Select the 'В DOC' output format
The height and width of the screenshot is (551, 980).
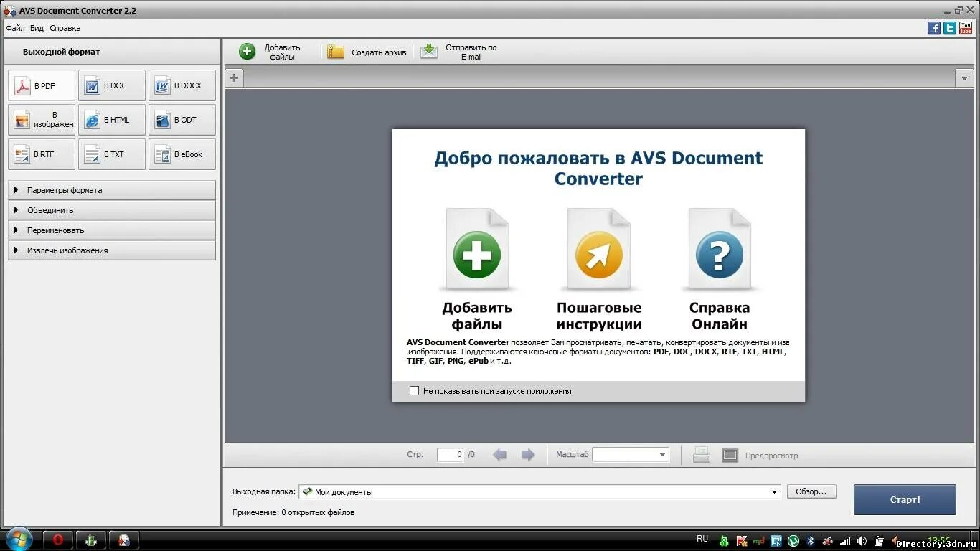click(112, 85)
